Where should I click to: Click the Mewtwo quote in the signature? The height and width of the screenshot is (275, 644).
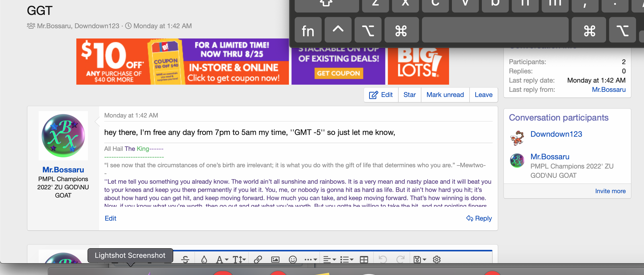point(295,165)
